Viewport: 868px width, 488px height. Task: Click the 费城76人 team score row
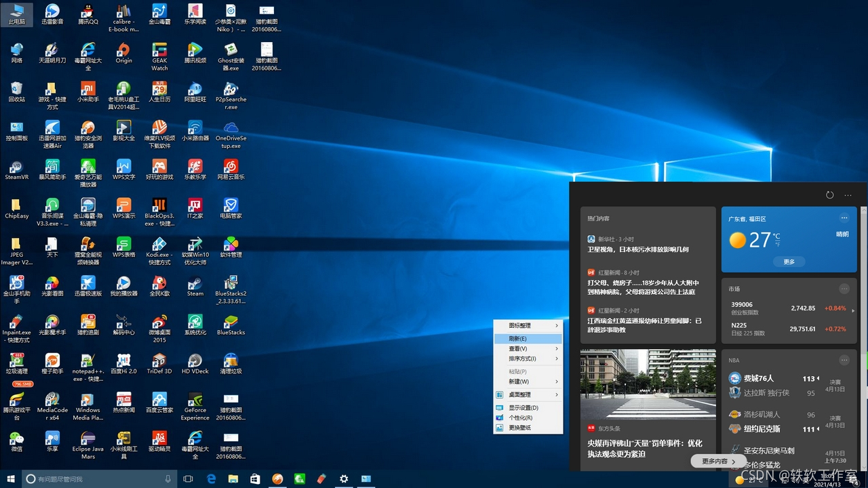[773, 378]
